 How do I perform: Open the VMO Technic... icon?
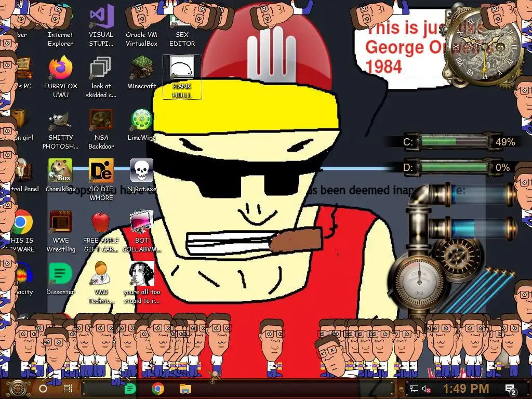(101, 283)
